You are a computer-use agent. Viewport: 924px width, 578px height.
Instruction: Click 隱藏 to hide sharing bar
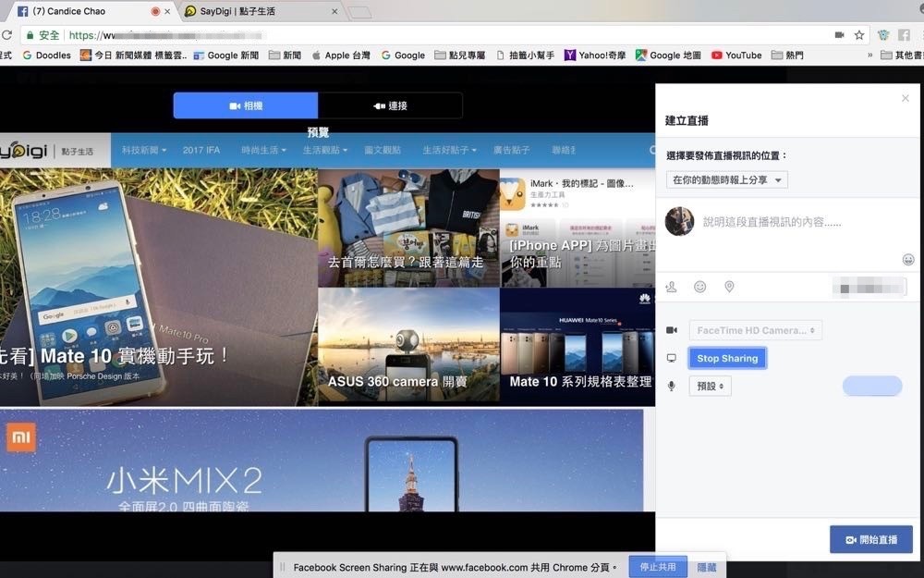(706, 567)
